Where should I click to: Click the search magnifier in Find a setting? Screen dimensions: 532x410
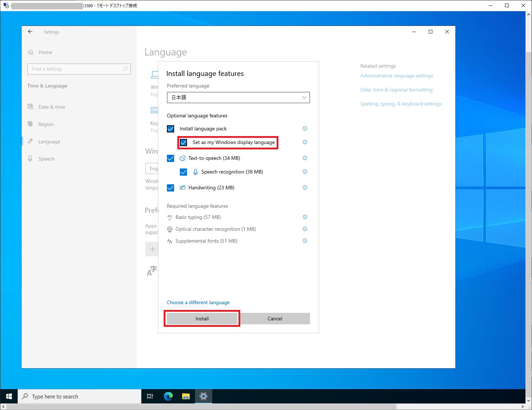[126, 69]
